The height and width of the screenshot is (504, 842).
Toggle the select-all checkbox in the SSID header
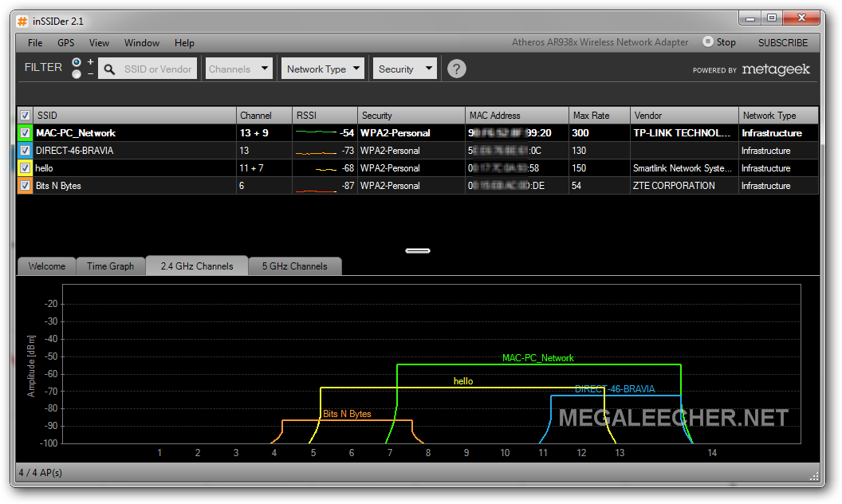[25, 116]
